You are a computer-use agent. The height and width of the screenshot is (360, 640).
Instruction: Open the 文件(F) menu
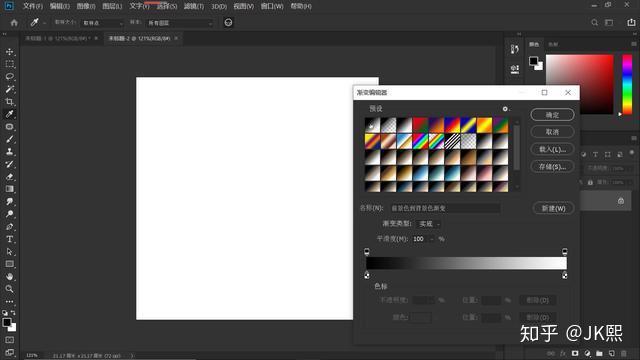[33, 6]
